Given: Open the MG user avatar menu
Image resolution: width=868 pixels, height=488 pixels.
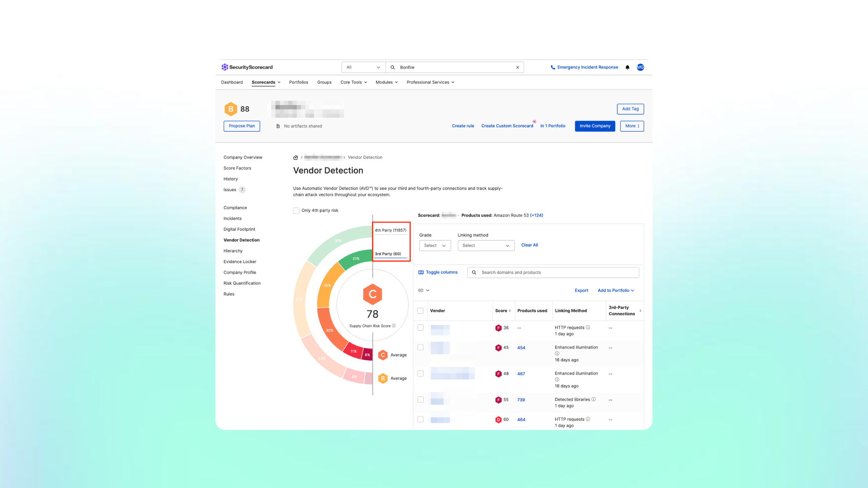Looking at the screenshot, I should [640, 67].
